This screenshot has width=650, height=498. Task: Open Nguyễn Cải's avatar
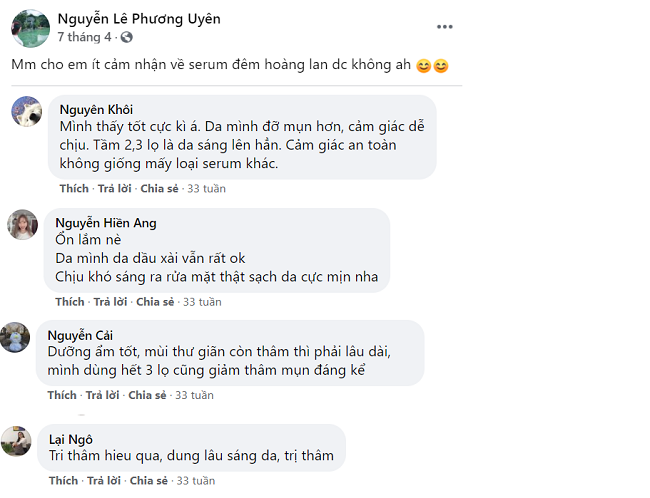[15, 337]
